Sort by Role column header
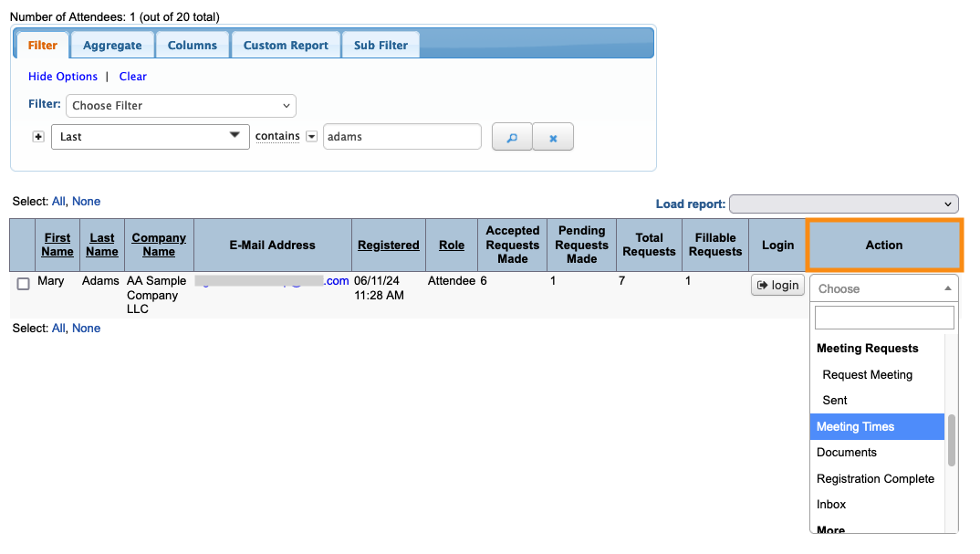The height and width of the screenshot is (554, 980). pyautogui.click(x=452, y=246)
